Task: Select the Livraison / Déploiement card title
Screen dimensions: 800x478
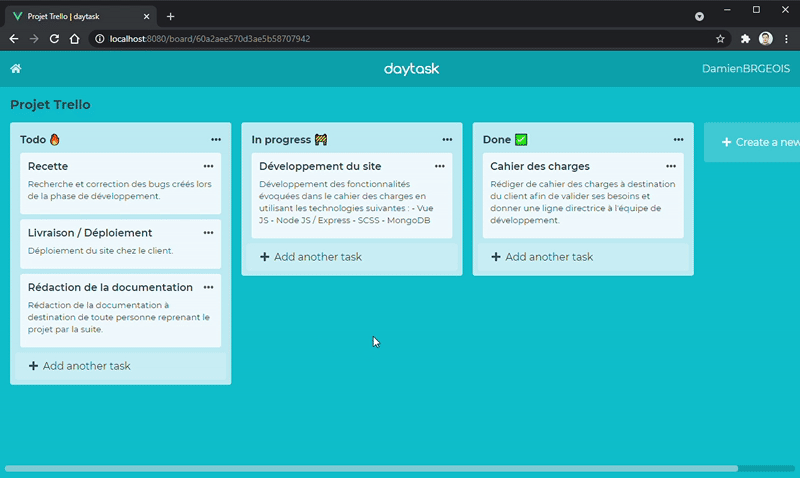Action: 90,233
